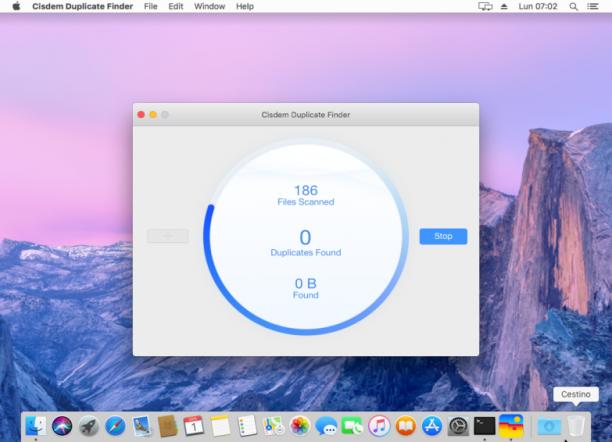Minimize window with the yellow button

[153, 114]
